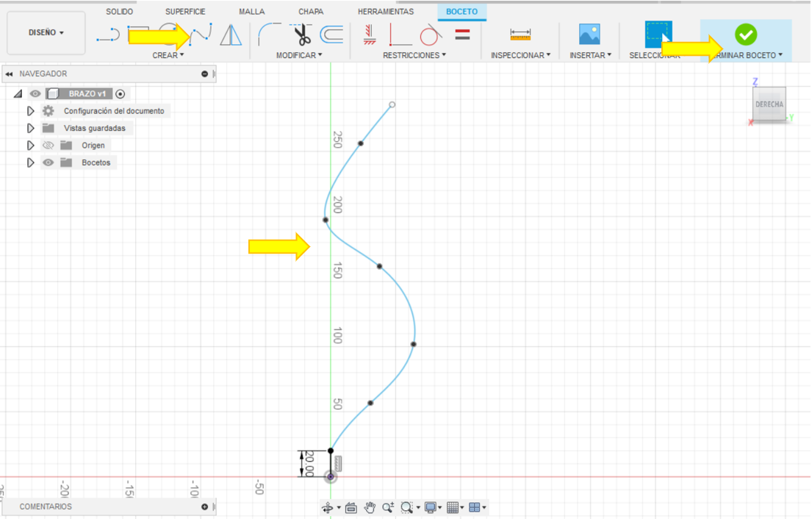
Task: Open the RESTRICCIONES dropdown menu
Action: 414,55
